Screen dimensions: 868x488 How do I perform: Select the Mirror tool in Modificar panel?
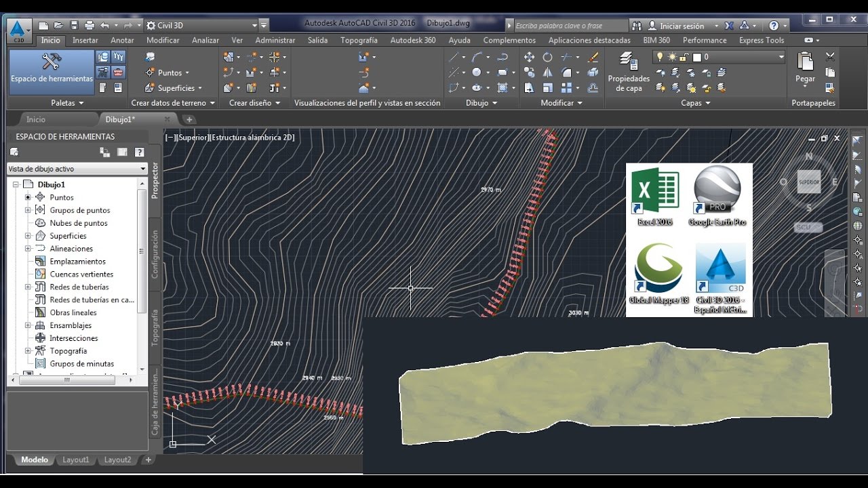click(x=547, y=73)
